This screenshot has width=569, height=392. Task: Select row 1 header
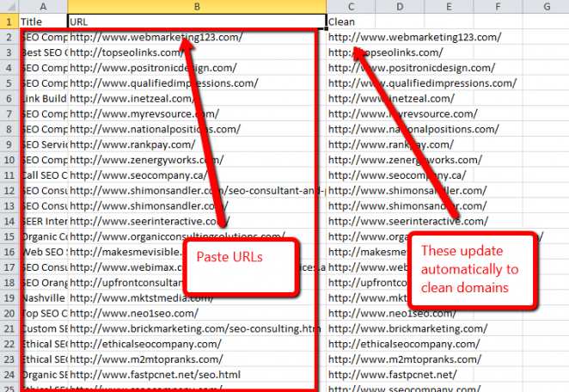coord(9,21)
